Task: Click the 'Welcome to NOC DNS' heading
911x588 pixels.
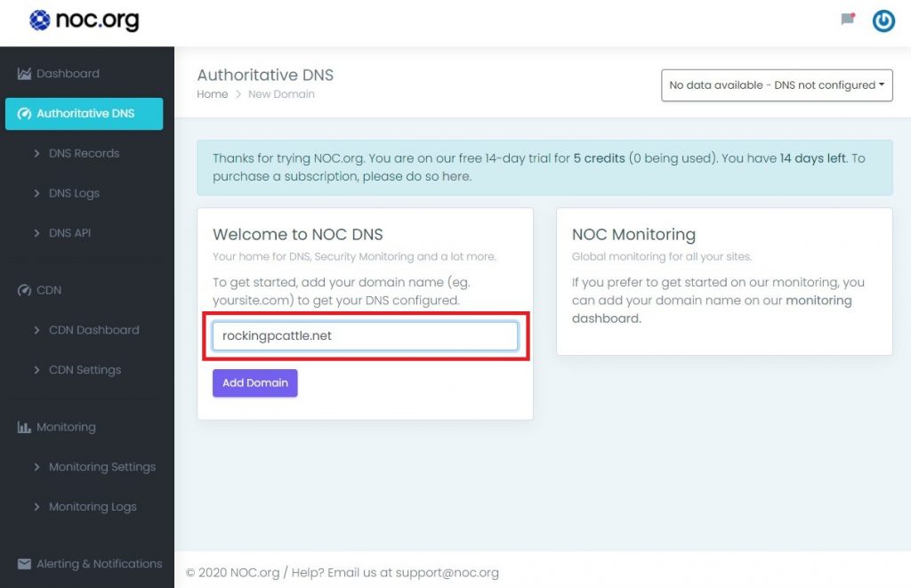Action: pos(297,234)
